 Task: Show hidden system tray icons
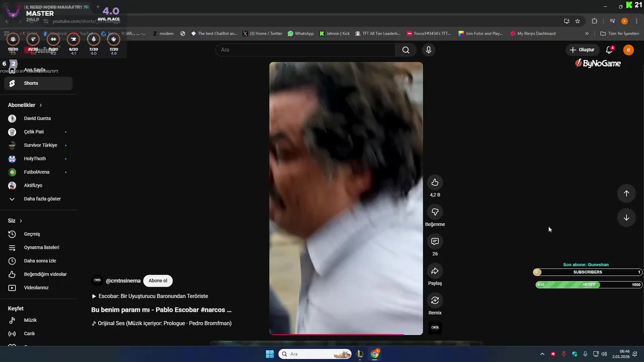coord(542,354)
